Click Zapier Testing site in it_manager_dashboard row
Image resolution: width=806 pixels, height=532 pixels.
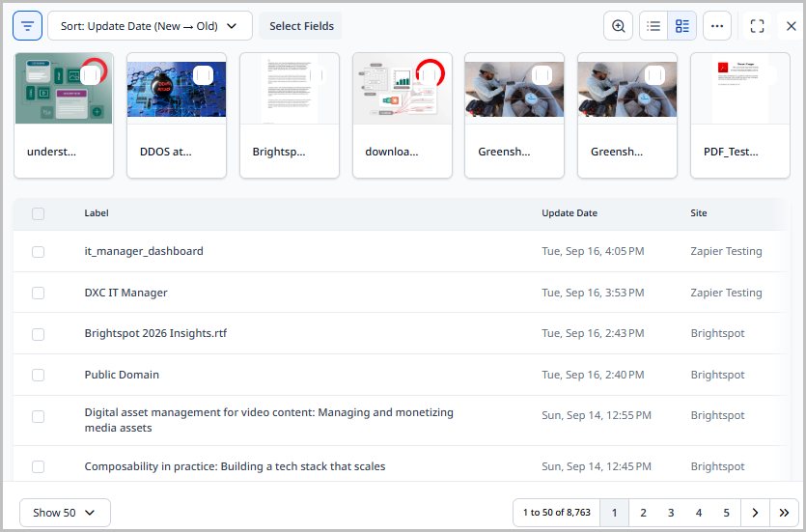click(x=726, y=251)
